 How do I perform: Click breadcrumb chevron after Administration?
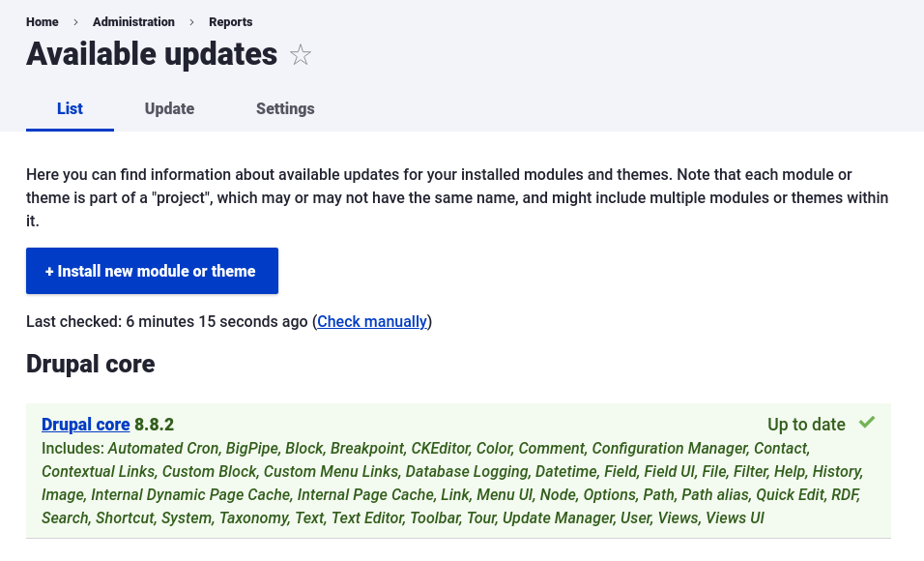pyautogui.click(x=191, y=21)
